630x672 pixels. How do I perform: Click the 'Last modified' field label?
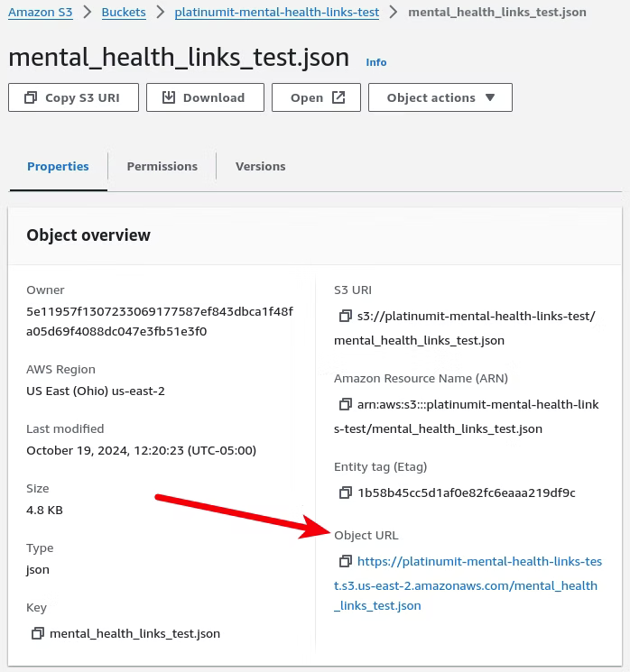(65, 429)
